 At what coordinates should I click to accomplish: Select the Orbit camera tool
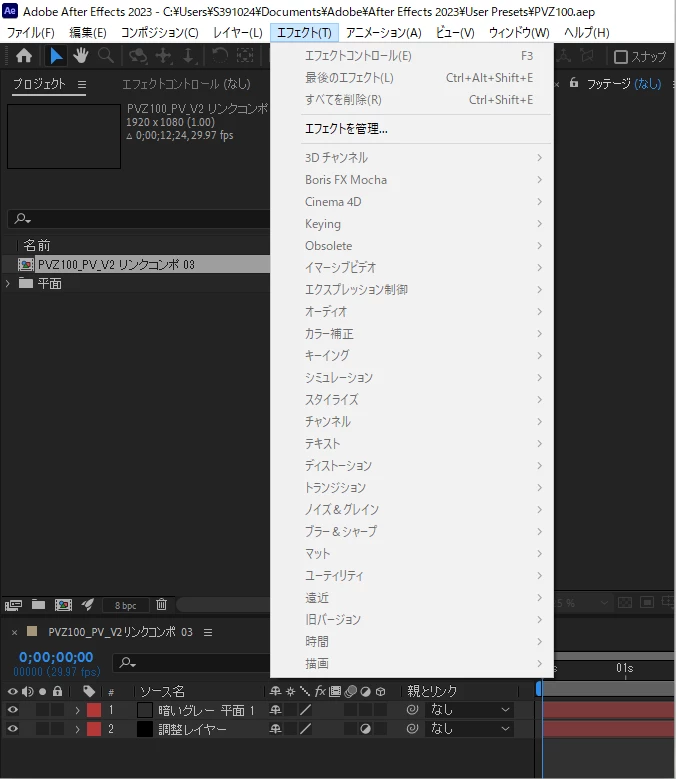pos(138,56)
